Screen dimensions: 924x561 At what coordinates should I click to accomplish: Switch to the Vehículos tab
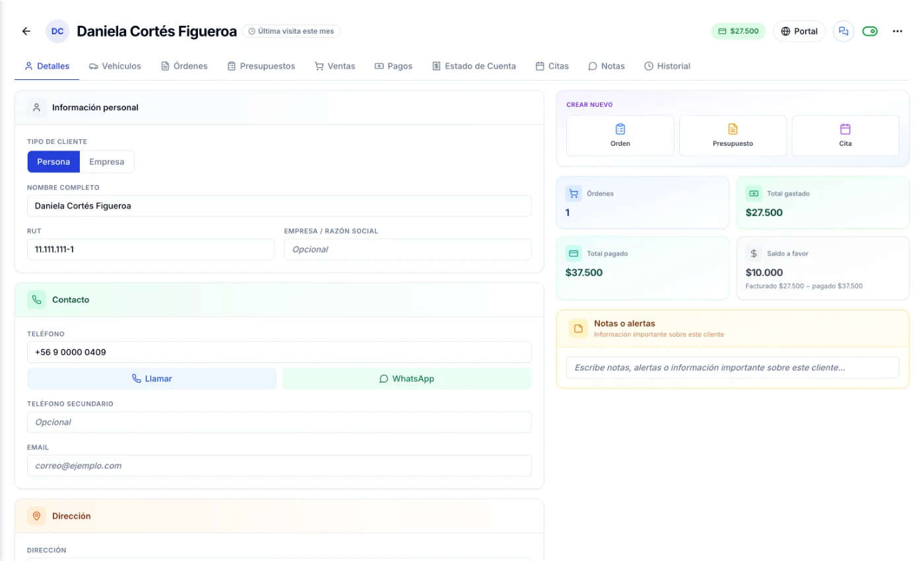click(x=115, y=66)
